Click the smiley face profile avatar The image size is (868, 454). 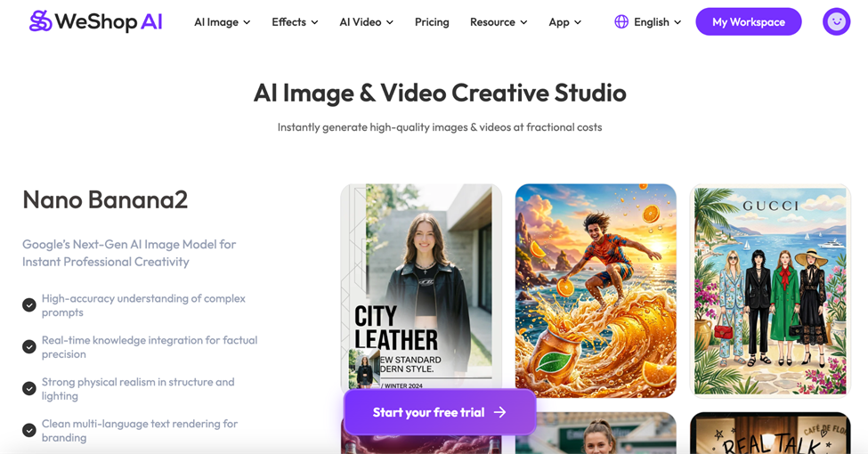(x=836, y=21)
